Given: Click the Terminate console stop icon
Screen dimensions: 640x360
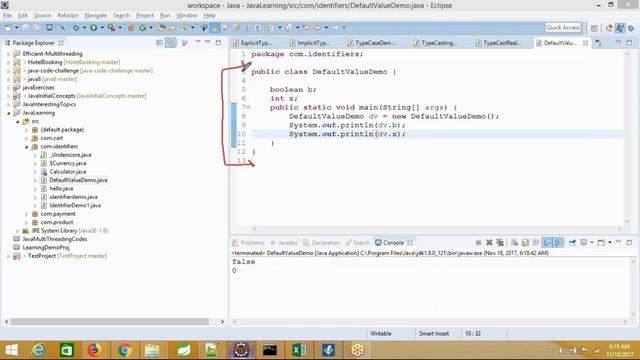Looking at the screenshot, I should (x=478, y=242).
